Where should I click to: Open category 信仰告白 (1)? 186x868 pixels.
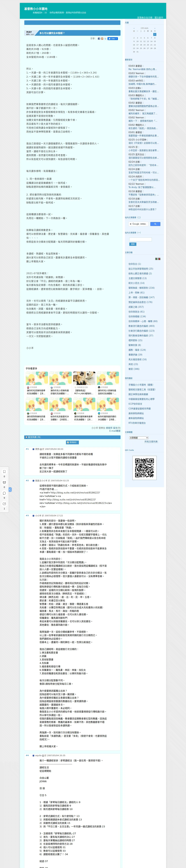coord(135,264)
